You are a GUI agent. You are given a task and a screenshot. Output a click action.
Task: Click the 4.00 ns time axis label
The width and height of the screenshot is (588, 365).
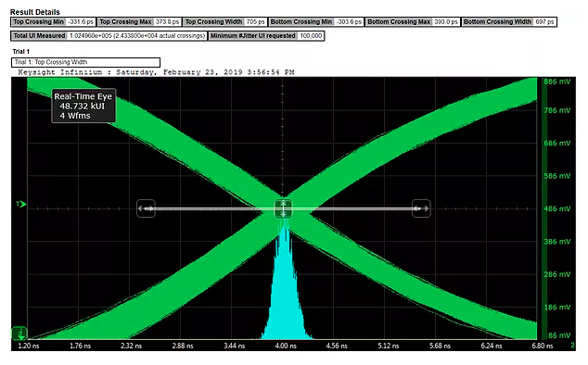pos(286,346)
